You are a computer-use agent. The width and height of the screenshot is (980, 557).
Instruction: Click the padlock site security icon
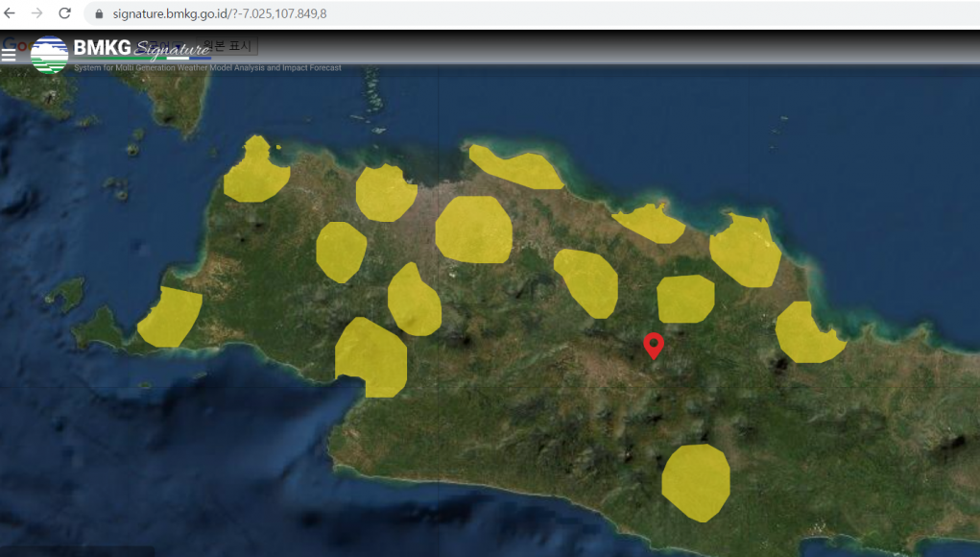coord(99,13)
